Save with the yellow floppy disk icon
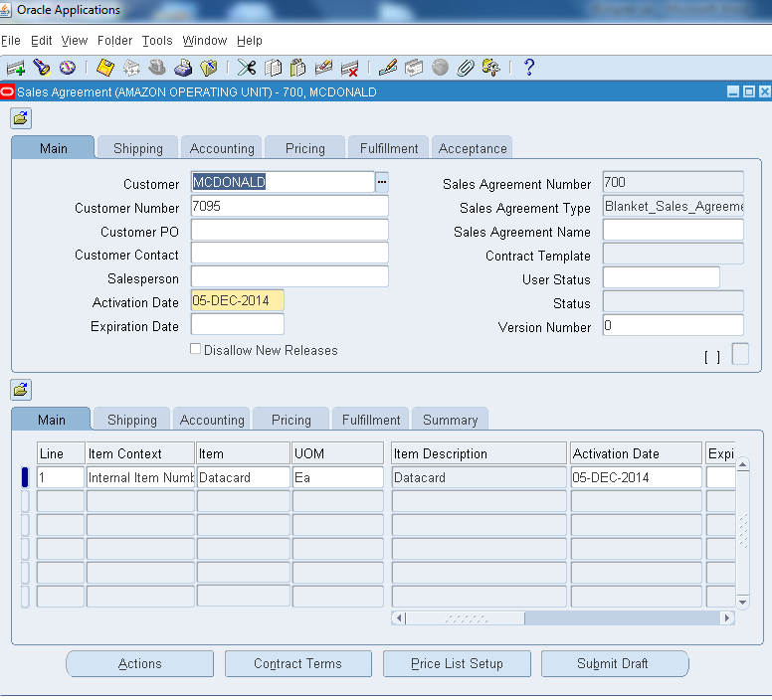The width and height of the screenshot is (772, 700). point(104,68)
